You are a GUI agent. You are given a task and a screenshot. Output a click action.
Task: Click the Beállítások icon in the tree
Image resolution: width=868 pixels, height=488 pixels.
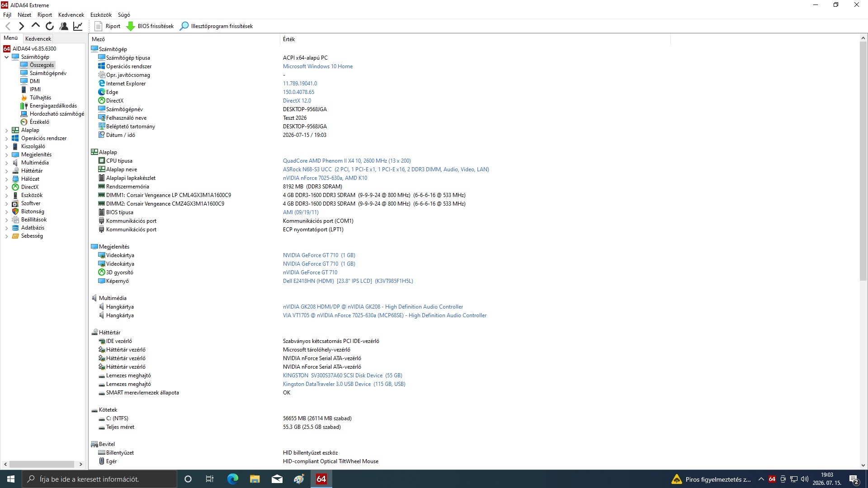pyautogui.click(x=15, y=220)
